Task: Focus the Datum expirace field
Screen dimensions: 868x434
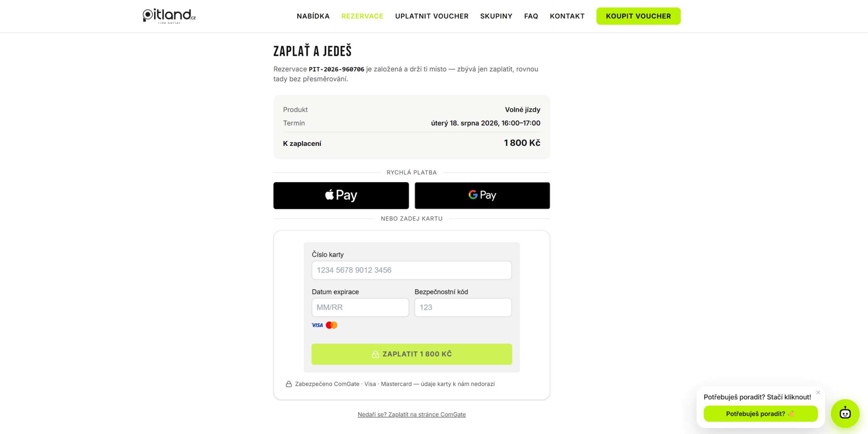Action: 360,307
